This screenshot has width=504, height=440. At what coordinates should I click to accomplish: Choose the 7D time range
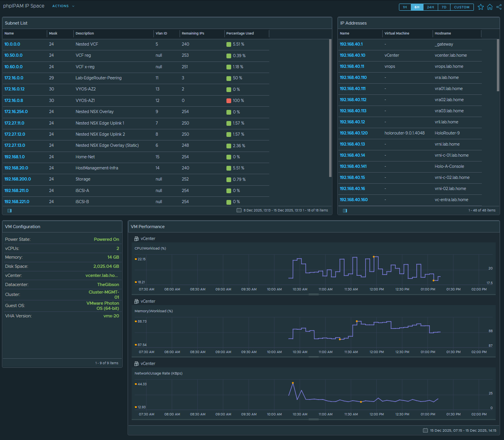point(444,7)
